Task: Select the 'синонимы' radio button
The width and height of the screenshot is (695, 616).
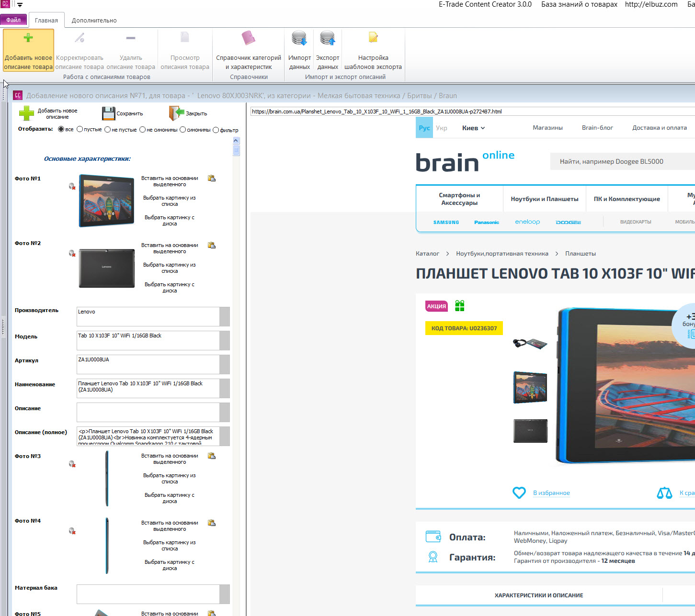Action: (183, 129)
